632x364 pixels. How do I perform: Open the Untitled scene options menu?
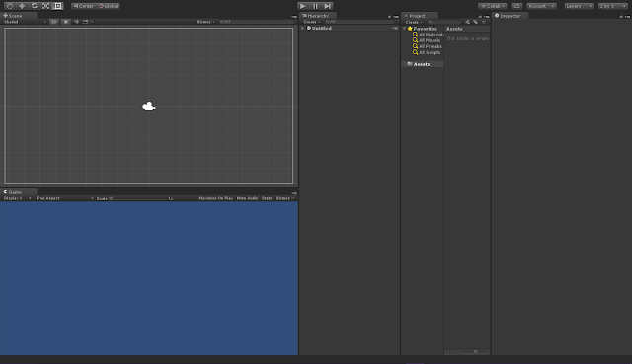[395, 29]
